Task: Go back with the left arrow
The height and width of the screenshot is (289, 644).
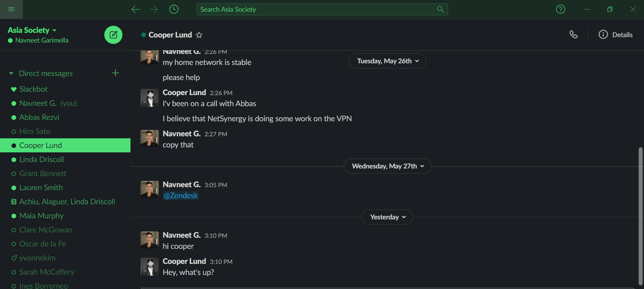Action: pos(136,9)
